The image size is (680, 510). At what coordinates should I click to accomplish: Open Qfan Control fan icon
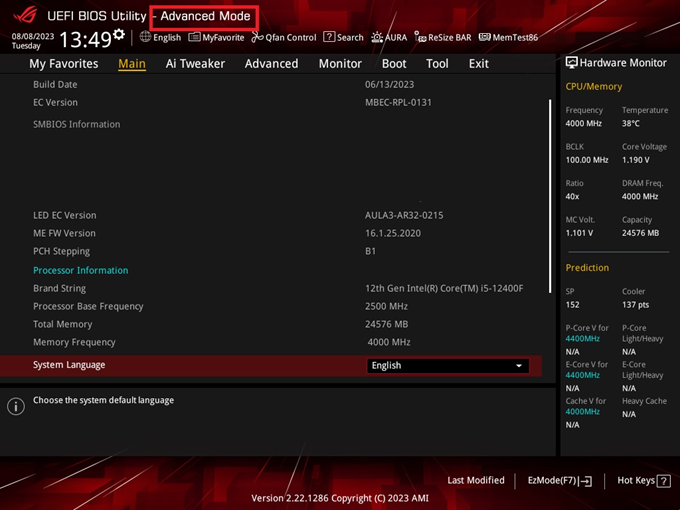click(x=257, y=37)
